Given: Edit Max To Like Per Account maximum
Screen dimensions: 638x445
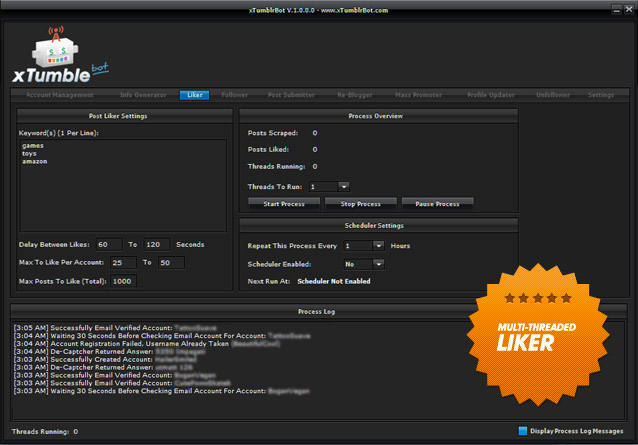Looking at the screenshot, I should [171, 263].
